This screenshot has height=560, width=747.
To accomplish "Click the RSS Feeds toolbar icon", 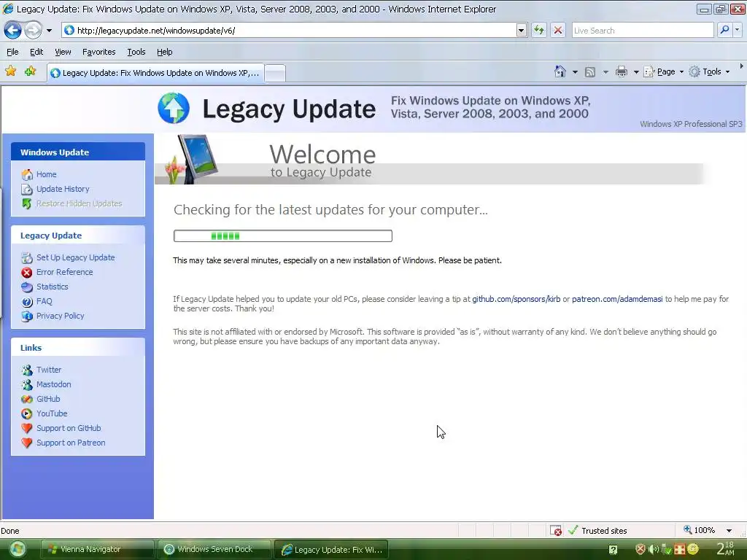I will [x=589, y=72].
